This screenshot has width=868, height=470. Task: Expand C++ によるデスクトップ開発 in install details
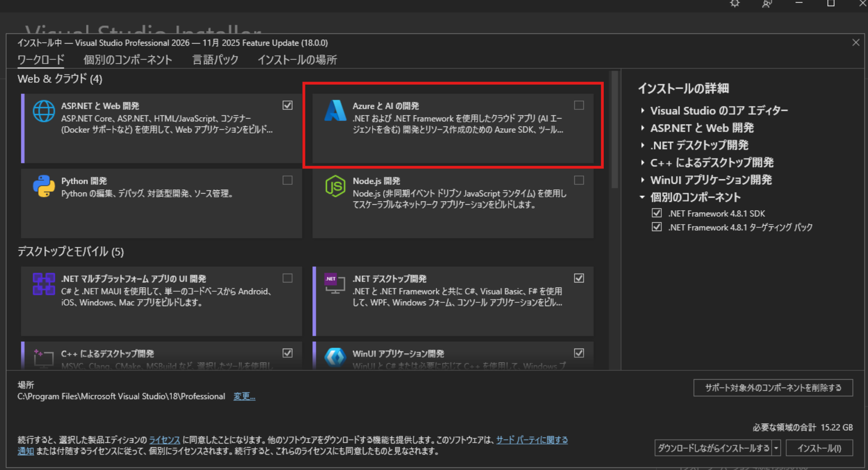(643, 163)
